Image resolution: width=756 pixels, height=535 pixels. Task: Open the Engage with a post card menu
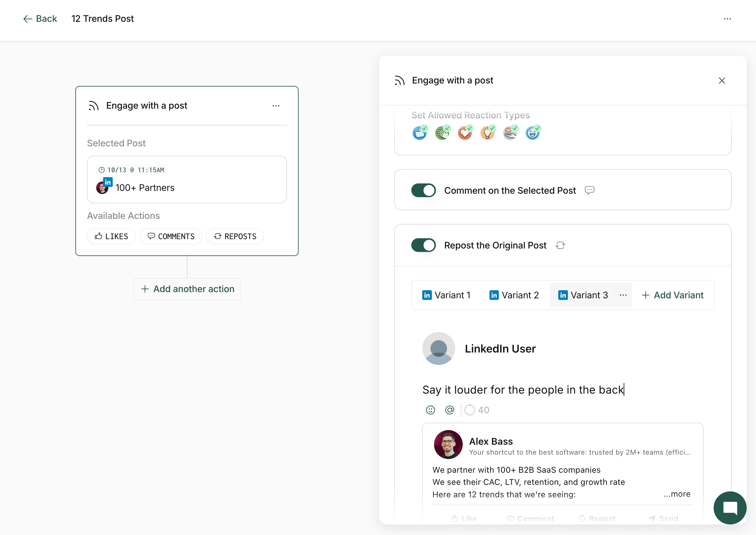[x=276, y=106]
